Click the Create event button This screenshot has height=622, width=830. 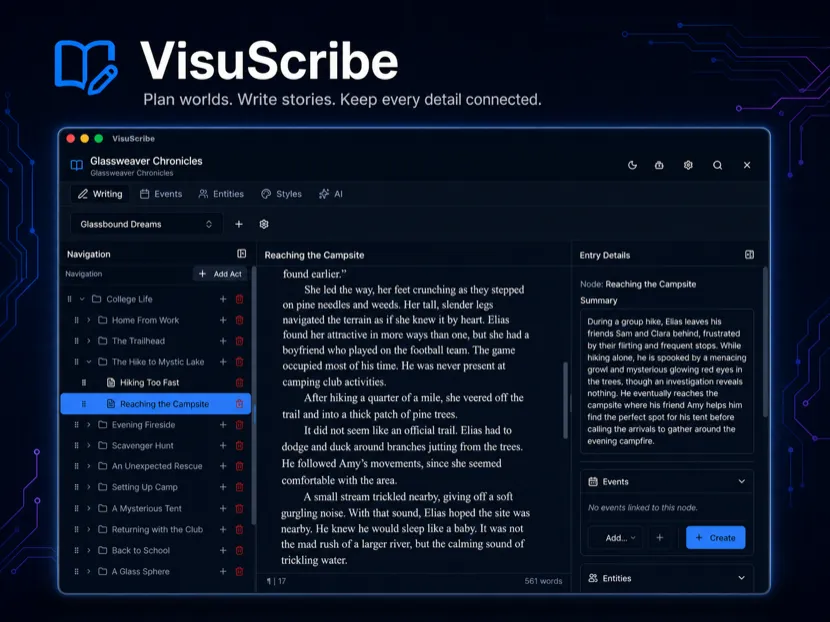tap(716, 537)
